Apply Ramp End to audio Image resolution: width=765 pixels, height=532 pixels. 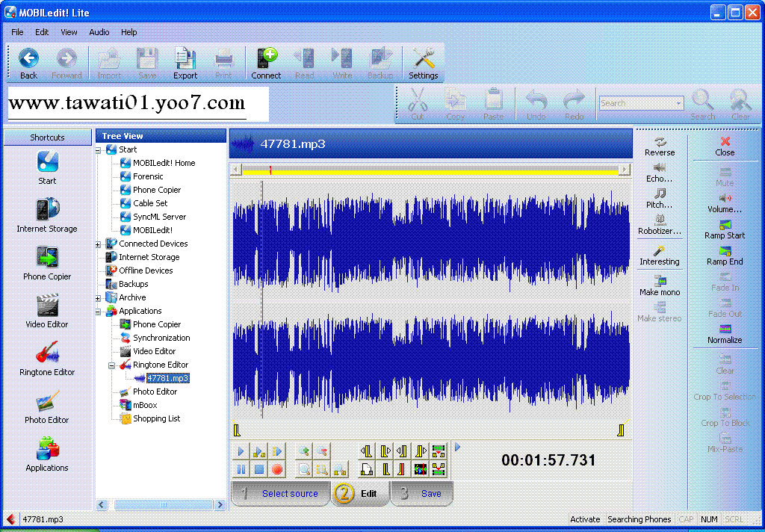(725, 256)
